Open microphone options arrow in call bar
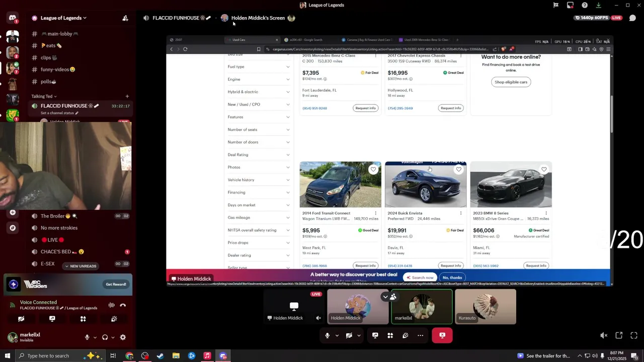The height and width of the screenshot is (362, 644). 337,335
